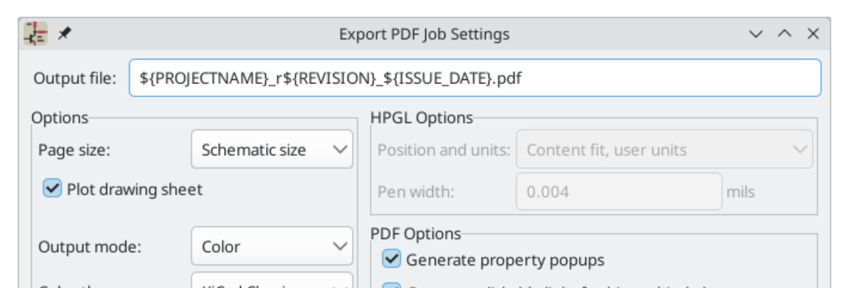Image resolution: width=868 pixels, height=288 pixels.
Task: Click the Output file label
Action: [x=75, y=78]
